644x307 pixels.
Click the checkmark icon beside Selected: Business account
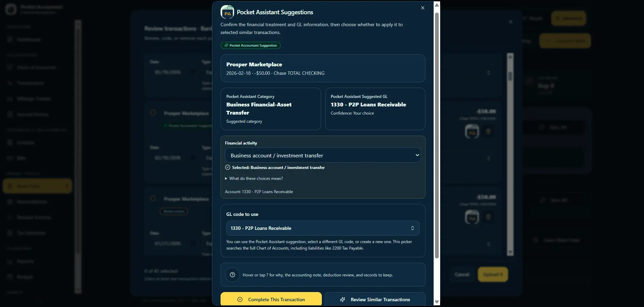tap(228, 167)
